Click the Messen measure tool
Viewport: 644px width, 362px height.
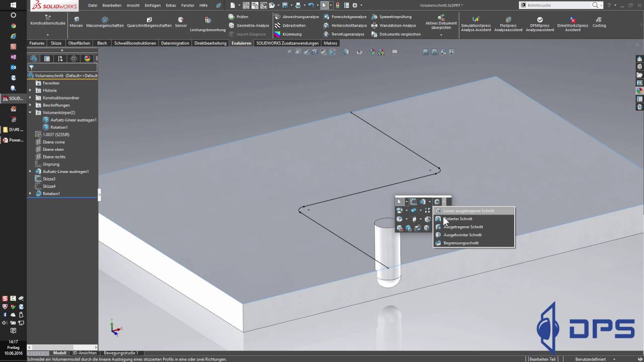click(76, 22)
